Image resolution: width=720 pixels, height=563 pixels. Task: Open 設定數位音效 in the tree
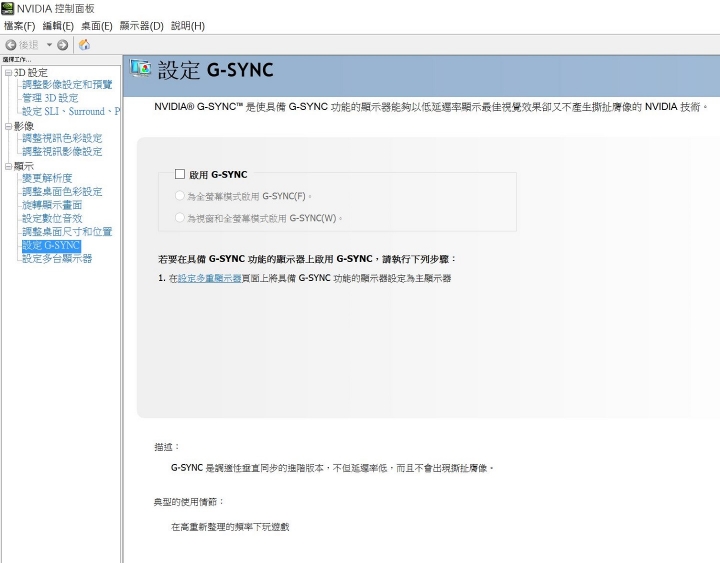(52, 218)
